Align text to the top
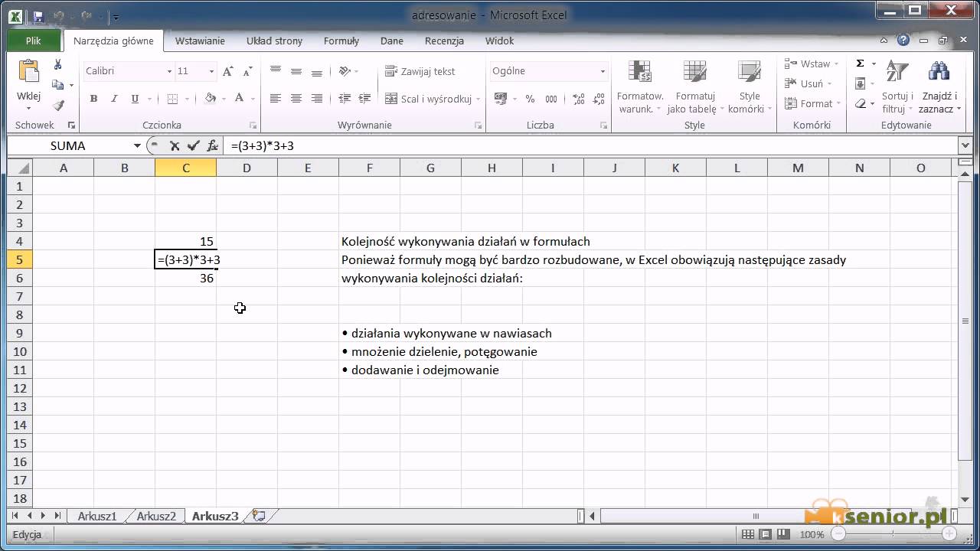Screen dimensions: 980x551 (x=276, y=71)
